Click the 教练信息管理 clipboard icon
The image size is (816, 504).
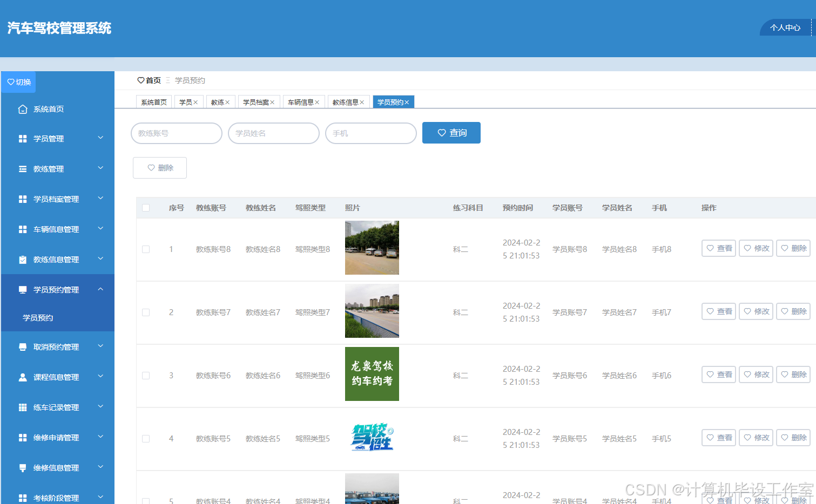click(23, 260)
